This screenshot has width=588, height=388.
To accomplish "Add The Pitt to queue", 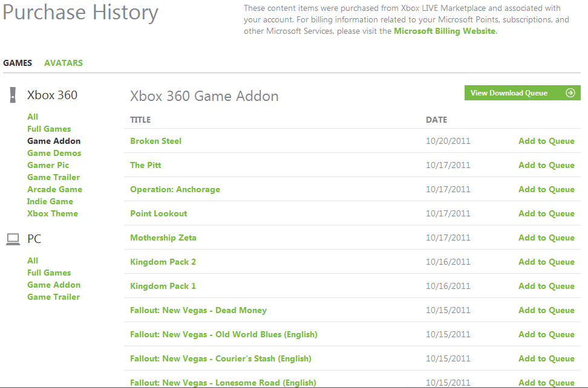I will [546, 165].
